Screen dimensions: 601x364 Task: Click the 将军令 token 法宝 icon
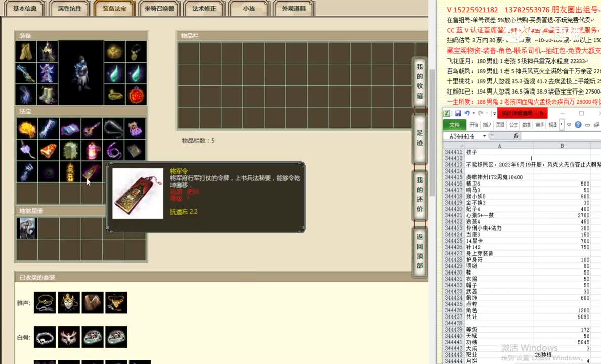(92, 172)
